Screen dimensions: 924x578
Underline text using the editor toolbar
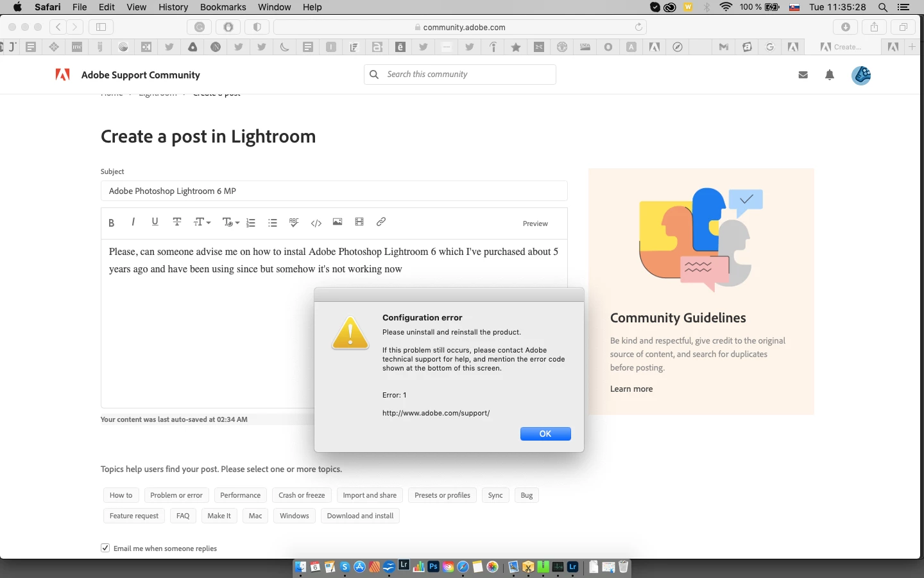tap(155, 222)
